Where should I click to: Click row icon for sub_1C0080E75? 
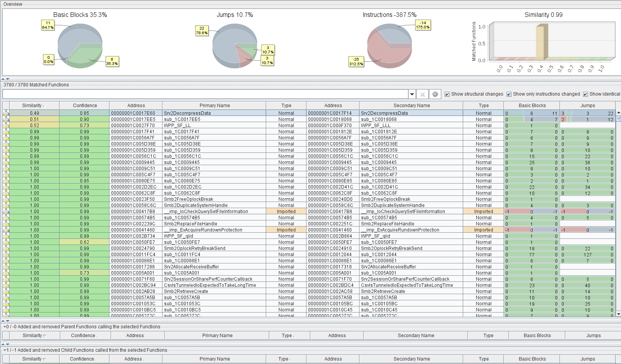pos(6,180)
